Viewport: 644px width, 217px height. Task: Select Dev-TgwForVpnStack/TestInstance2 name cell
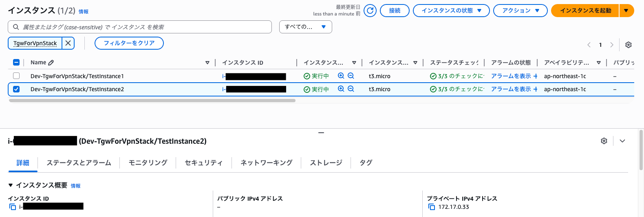coord(77,89)
